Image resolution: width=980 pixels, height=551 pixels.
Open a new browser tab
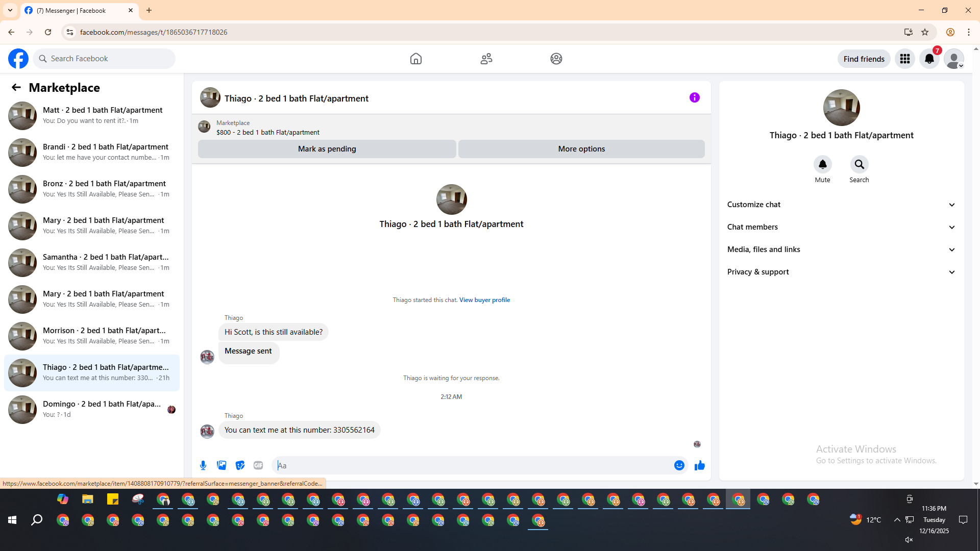pyautogui.click(x=149, y=10)
